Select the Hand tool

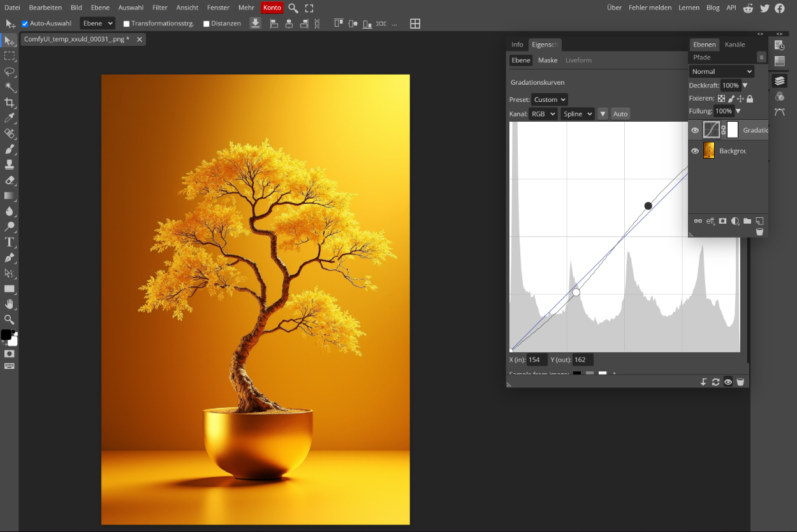[10, 304]
